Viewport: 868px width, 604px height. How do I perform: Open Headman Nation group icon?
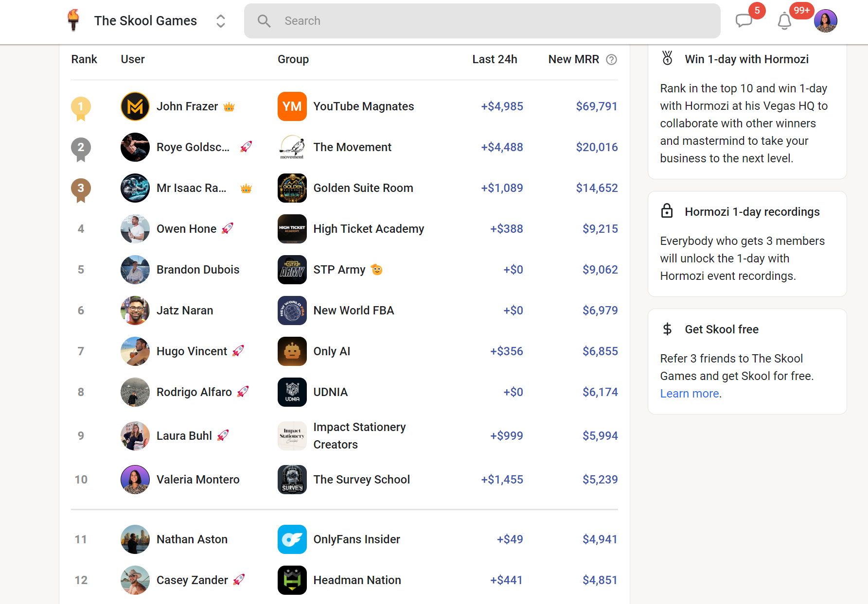292,580
